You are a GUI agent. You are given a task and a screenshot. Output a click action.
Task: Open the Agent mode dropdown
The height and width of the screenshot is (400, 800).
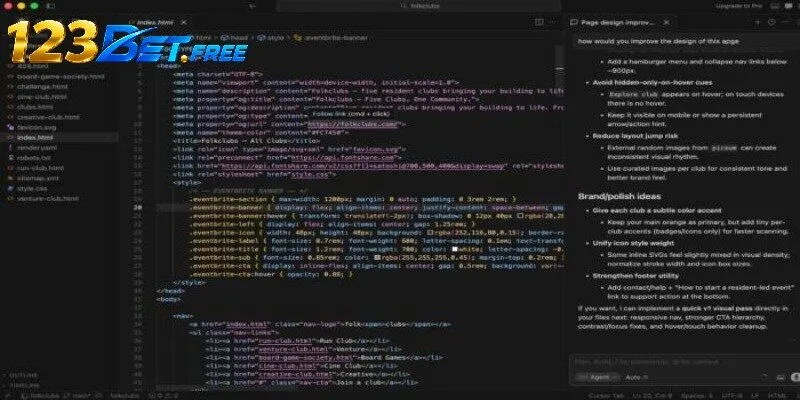coord(597,377)
